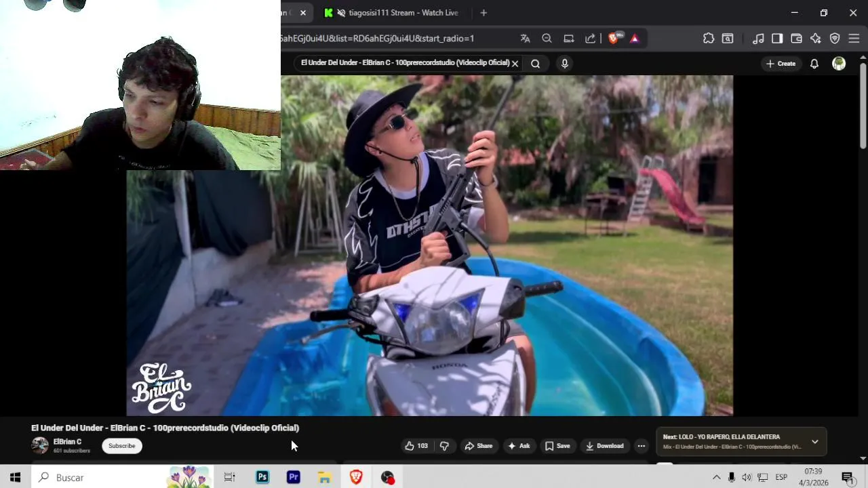This screenshot has width=868, height=488.
Task: Click the Share button under the video
Action: (x=478, y=446)
